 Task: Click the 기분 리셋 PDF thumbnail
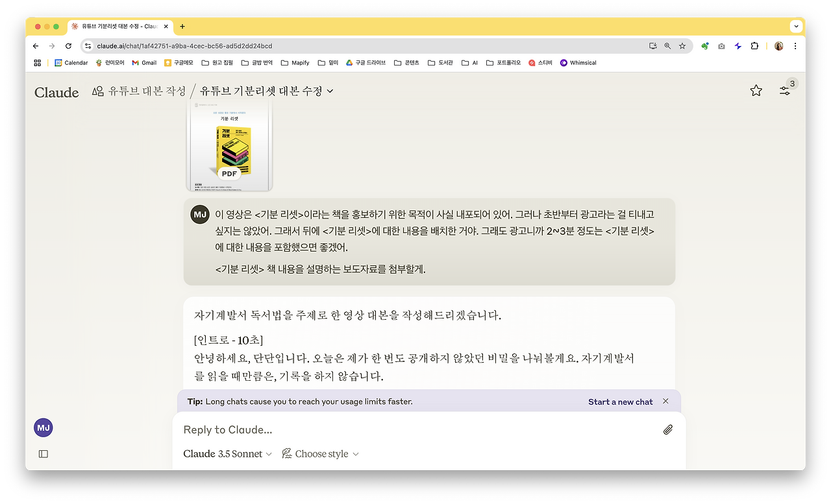tap(230, 145)
